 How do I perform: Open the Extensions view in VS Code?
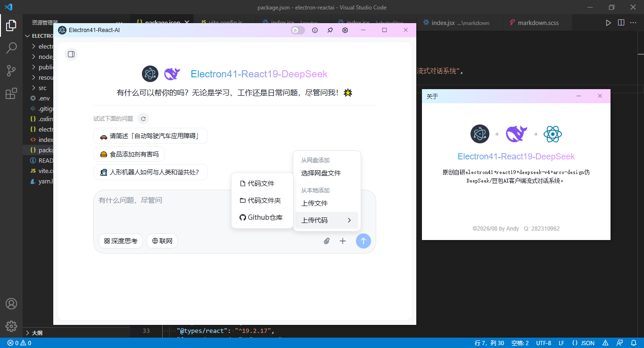(x=11, y=94)
